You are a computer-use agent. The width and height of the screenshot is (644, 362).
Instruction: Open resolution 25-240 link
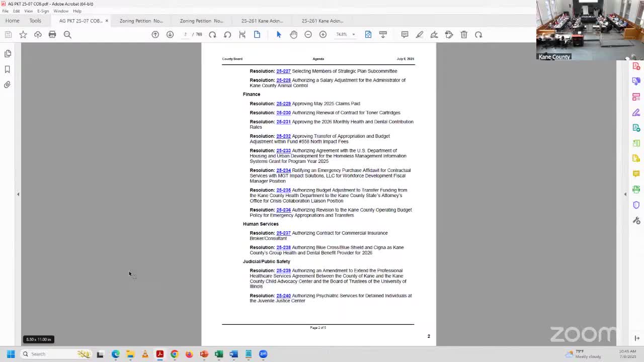(283, 296)
